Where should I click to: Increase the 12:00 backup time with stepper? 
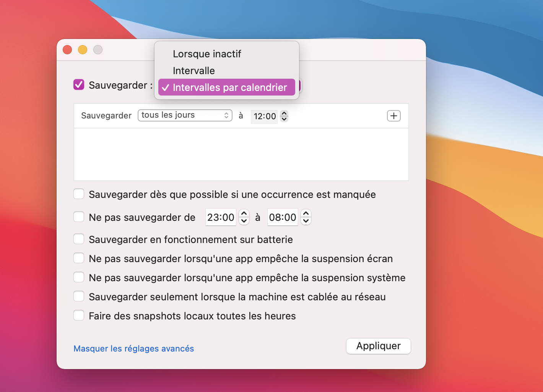[284, 113]
